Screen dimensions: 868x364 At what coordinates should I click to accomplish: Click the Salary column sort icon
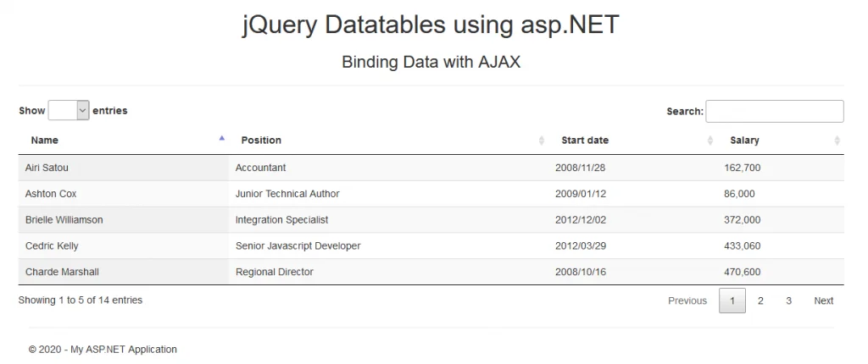point(837,141)
